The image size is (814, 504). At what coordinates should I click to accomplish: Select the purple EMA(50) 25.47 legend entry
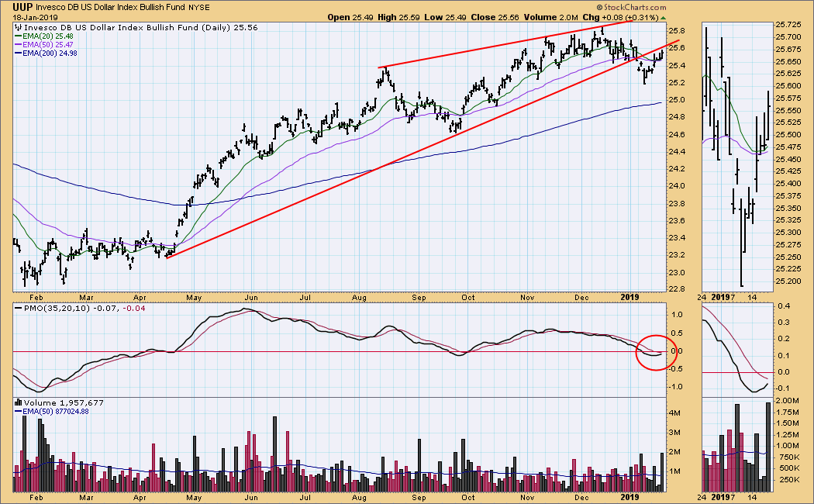(x=48, y=45)
